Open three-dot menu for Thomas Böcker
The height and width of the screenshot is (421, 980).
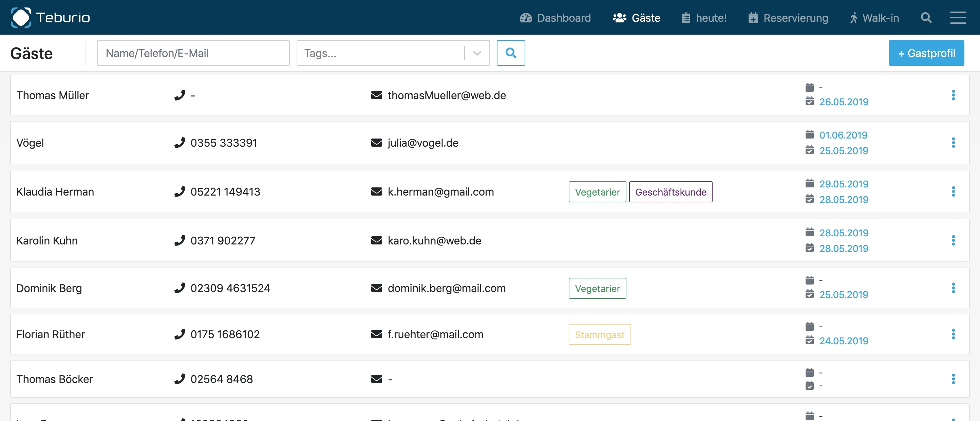[x=953, y=379]
